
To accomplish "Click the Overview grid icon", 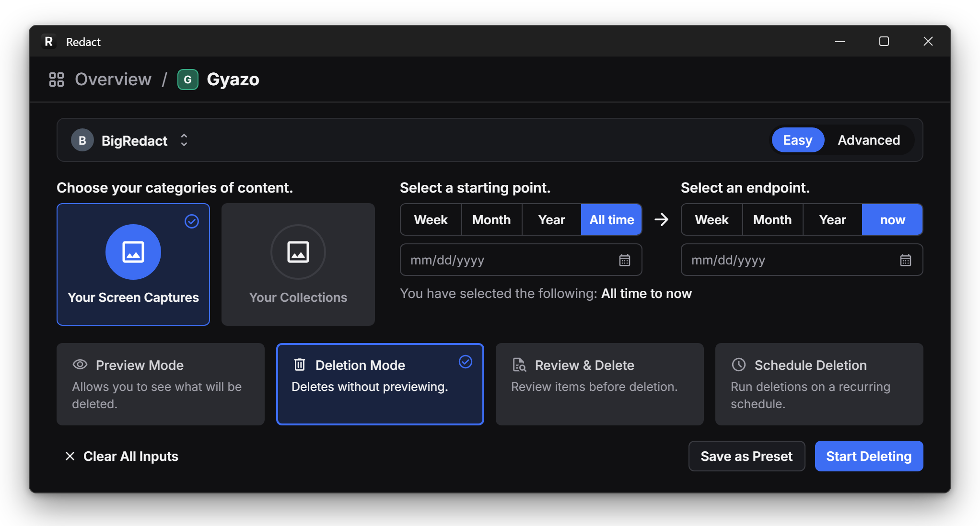I will 57,80.
